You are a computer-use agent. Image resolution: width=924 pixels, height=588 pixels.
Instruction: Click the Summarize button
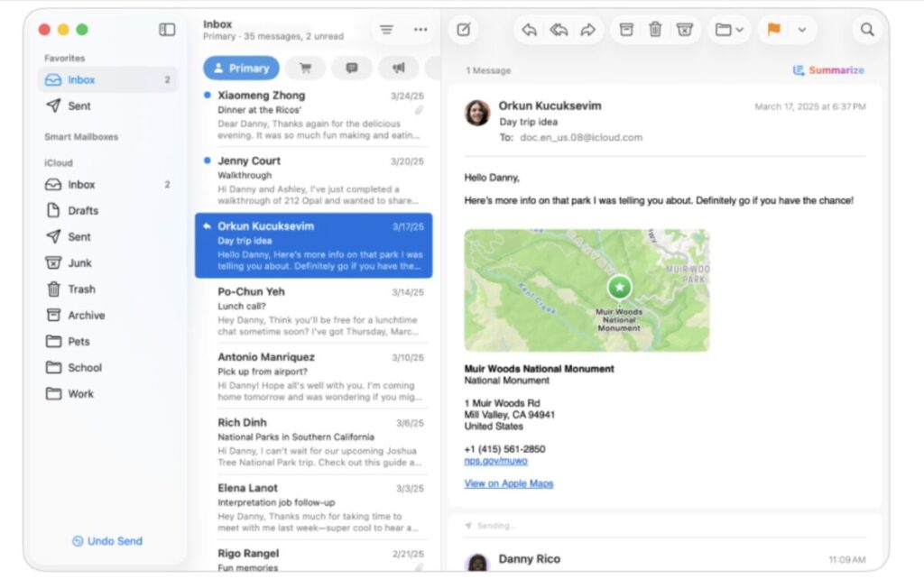(828, 70)
